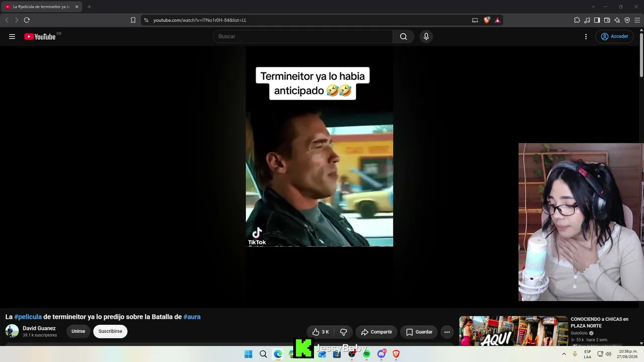Screen dimensions: 644x362
Task: Open the 'CONOCIENDO a CHICAS en PLAZA NORTE' title
Action: [599, 322]
